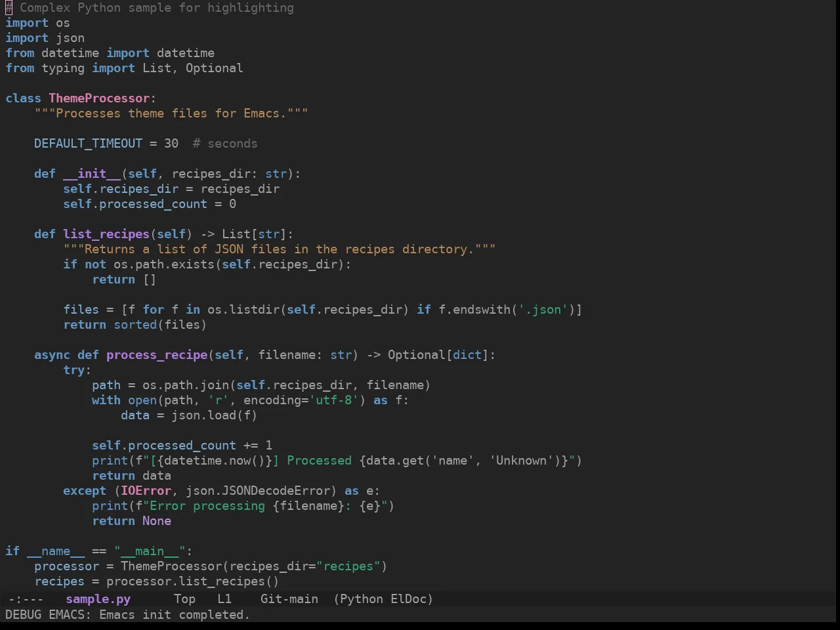Click the Top position indicator in mode line
Screen dimensions: 840x630
tap(184, 599)
